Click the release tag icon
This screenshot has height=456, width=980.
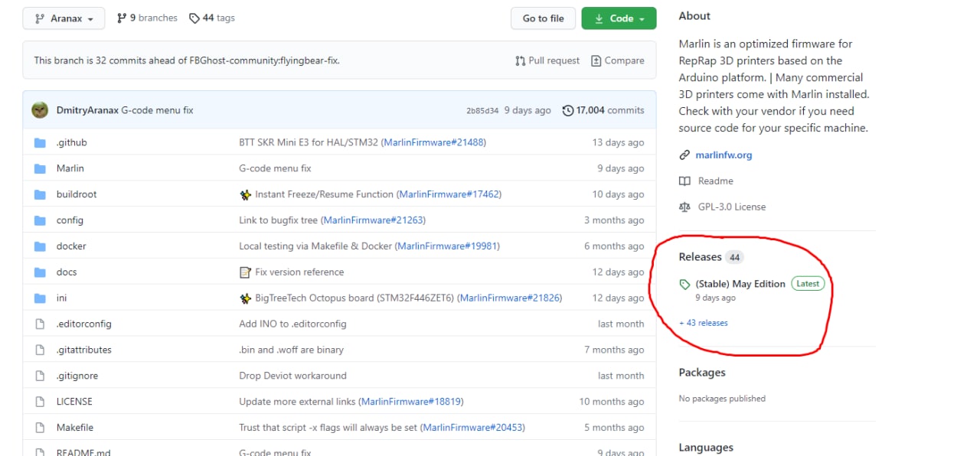click(684, 285)
